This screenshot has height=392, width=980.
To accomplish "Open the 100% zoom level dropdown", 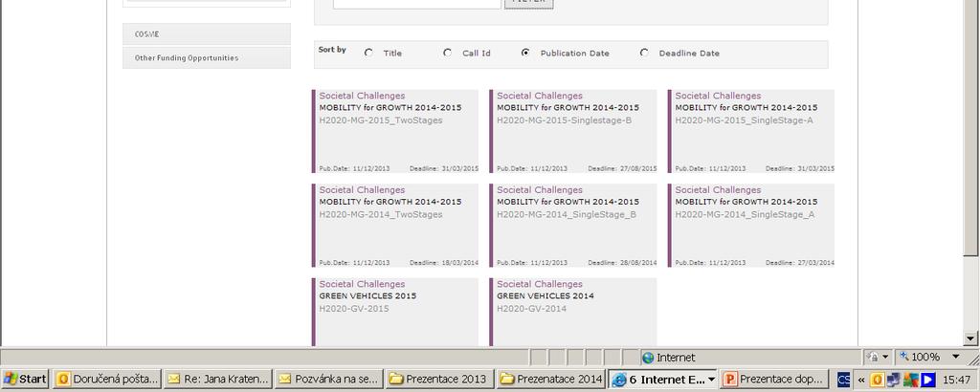I will click(x=956, y=357).
